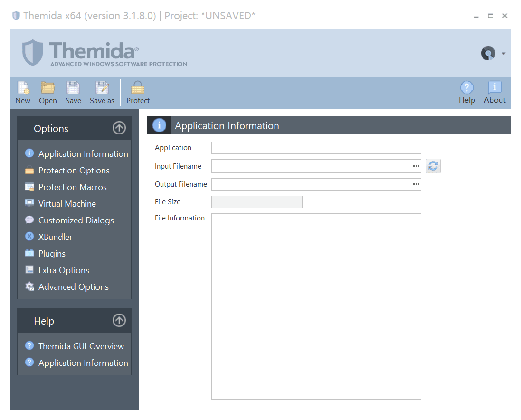The width and height of the screenshot is (521, 420).
Task: Select Protection Options in the sidebar
Action: click(x=74, y=171)
